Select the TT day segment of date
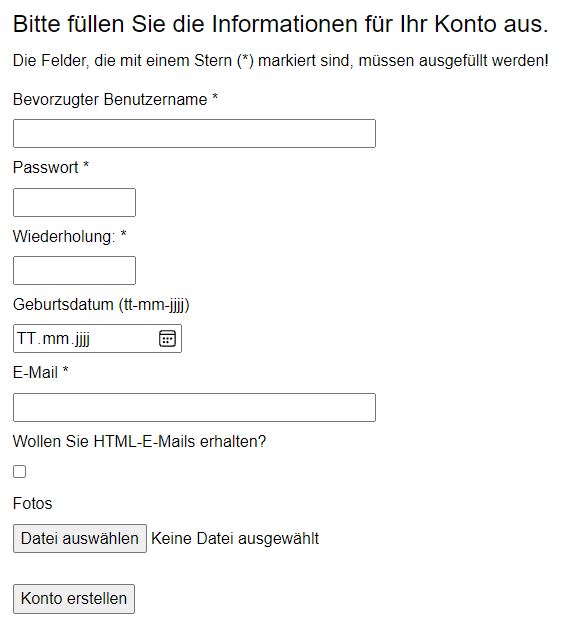The width and height of the screenshot is (574, 619). click(x=26, y=339)
